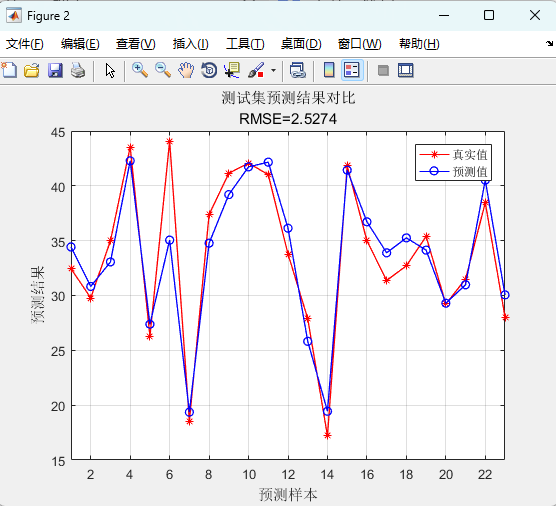Print the figure using printer icon
Image resolution: width=556 pixels, height=506 pixels.
click(78, 70)
